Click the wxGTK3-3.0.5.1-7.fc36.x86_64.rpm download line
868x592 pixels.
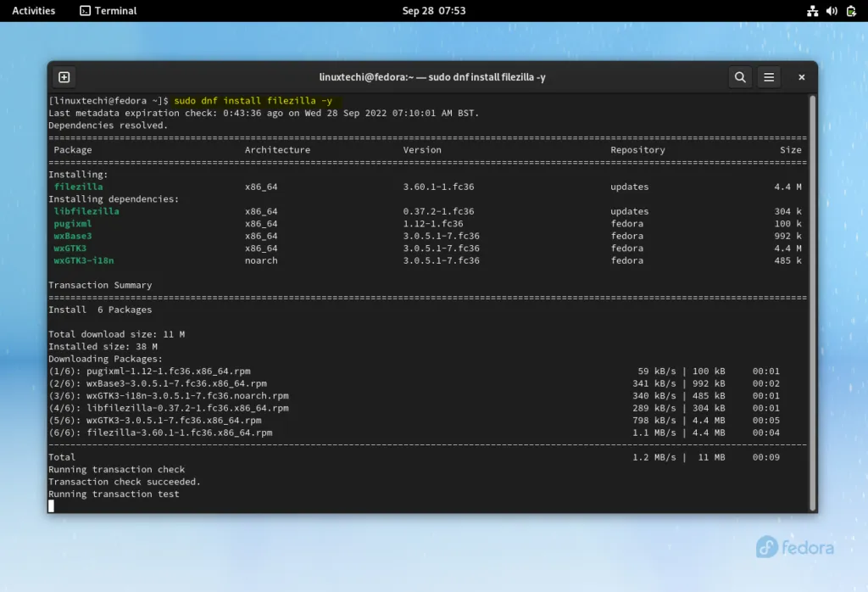(414, 421)
